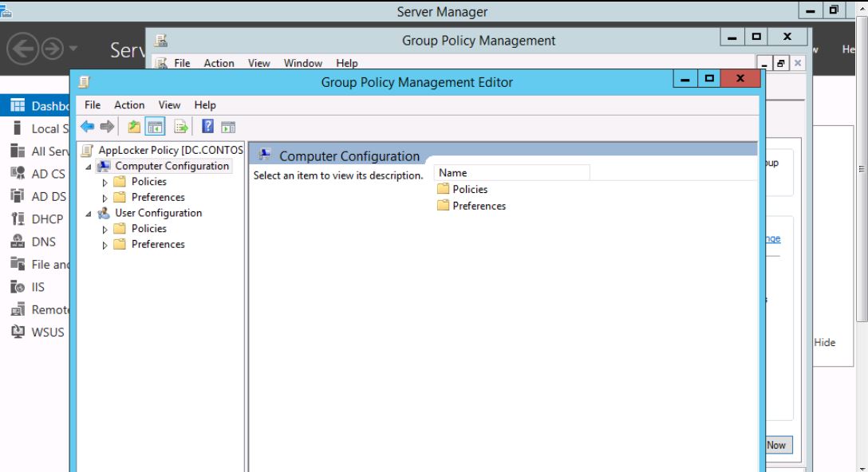Open WSUS label in Server Manager sidebar
Viewport: 868px width, 472px height.
point(48,332)
